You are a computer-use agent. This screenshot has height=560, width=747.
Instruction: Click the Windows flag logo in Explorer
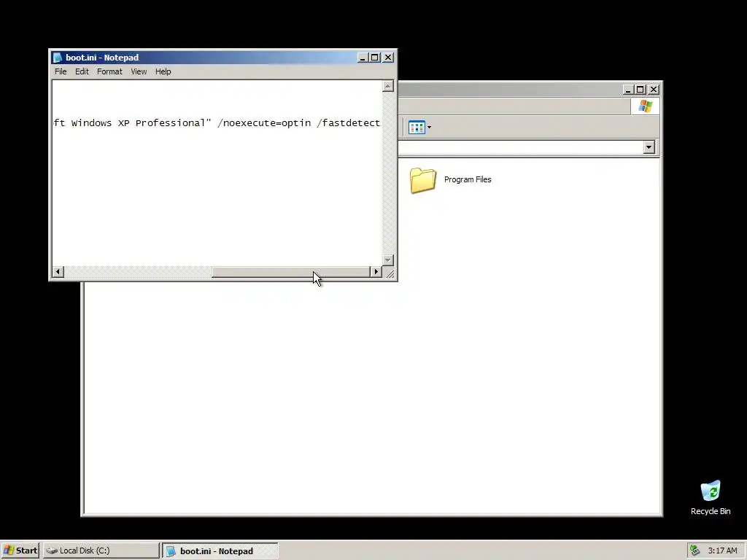pyautogui.click(x=646, y=106)
